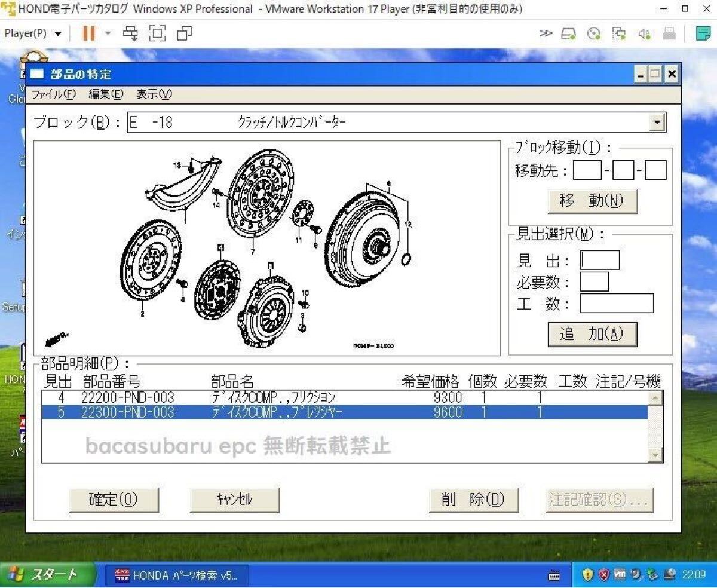Focus the 必要数 input field
717x588 pixels.
click(595, 281)
